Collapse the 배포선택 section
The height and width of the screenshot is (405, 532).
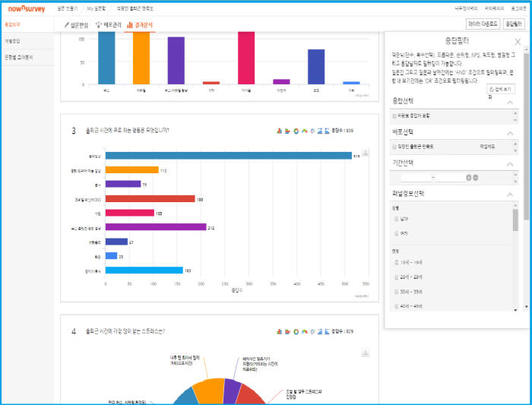[x=510, y=133]
